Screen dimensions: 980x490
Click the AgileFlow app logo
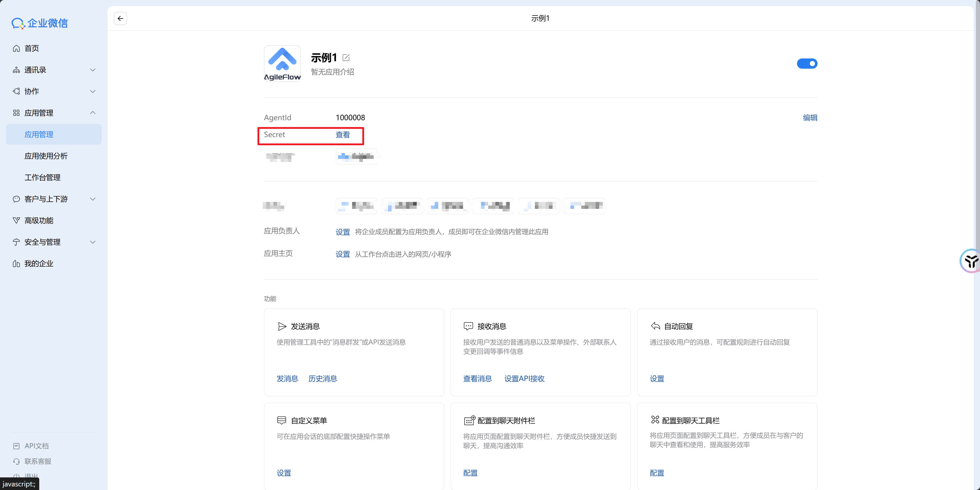282,63
